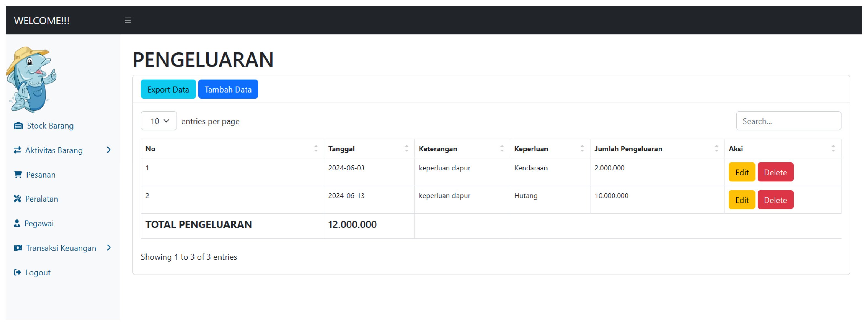This screenshot has width=868, height=326.
Task: Click the Aktivitas Barang exchange arrows icon
Action: click(17, 150)
